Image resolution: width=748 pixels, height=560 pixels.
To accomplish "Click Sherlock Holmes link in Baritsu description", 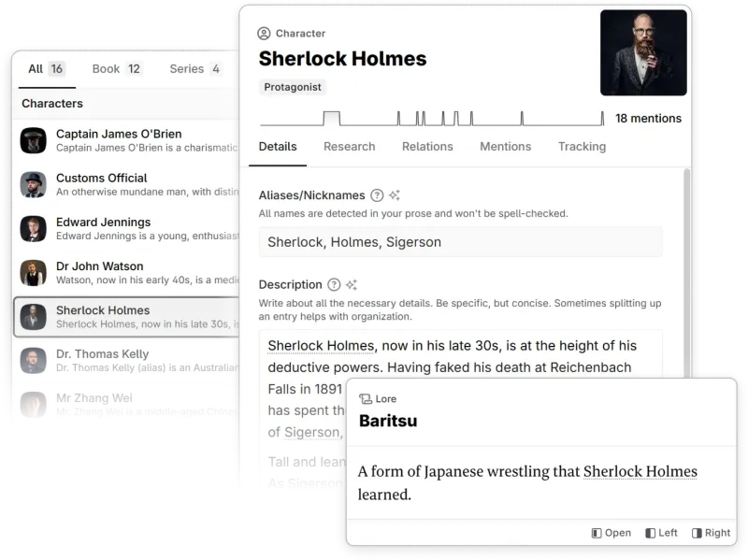I will pyautogui.click(x=640, y=471).
